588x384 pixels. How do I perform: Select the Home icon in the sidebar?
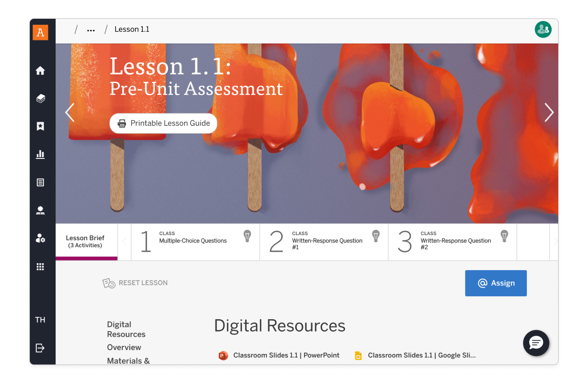pyautogui.click(x=40, y=70)
